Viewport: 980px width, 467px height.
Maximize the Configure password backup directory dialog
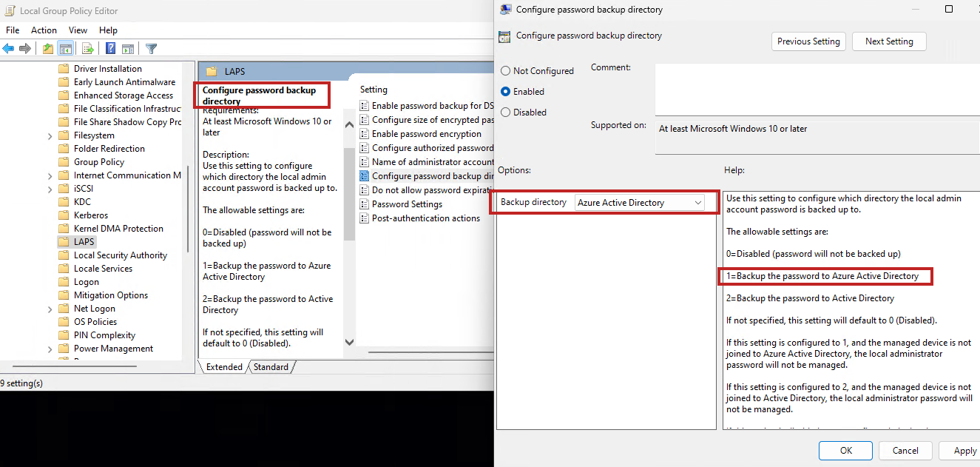point(949,10)
